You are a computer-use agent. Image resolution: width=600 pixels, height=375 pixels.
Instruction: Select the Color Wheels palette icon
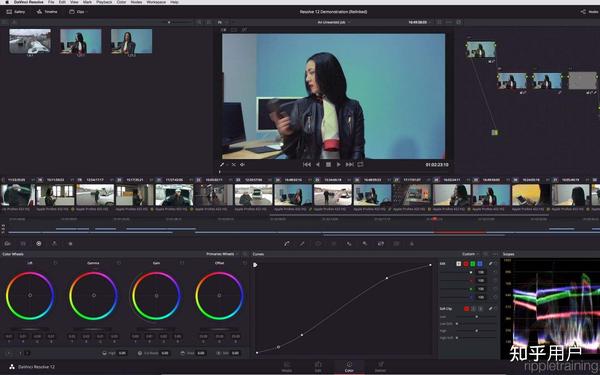pyautogui.click(x=39, y=243)
